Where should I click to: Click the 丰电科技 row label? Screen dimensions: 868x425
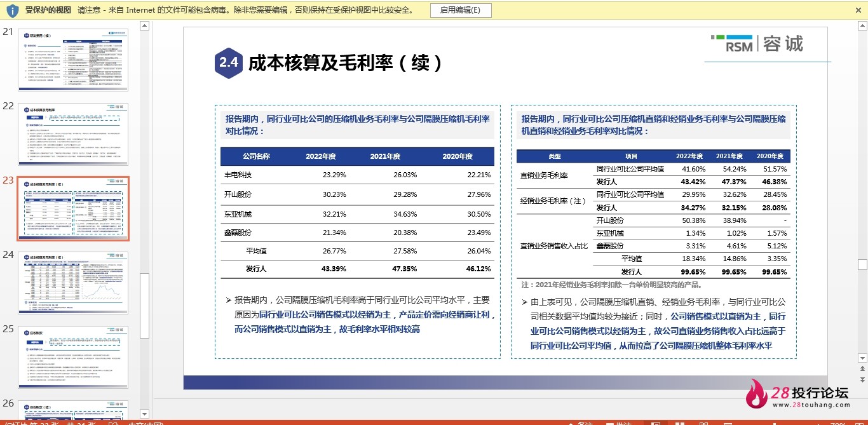238,175
